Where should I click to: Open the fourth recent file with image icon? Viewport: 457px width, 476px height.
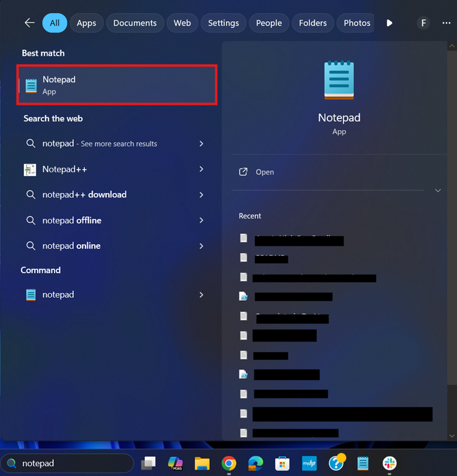pyautogui.click(x=243, y=296)
